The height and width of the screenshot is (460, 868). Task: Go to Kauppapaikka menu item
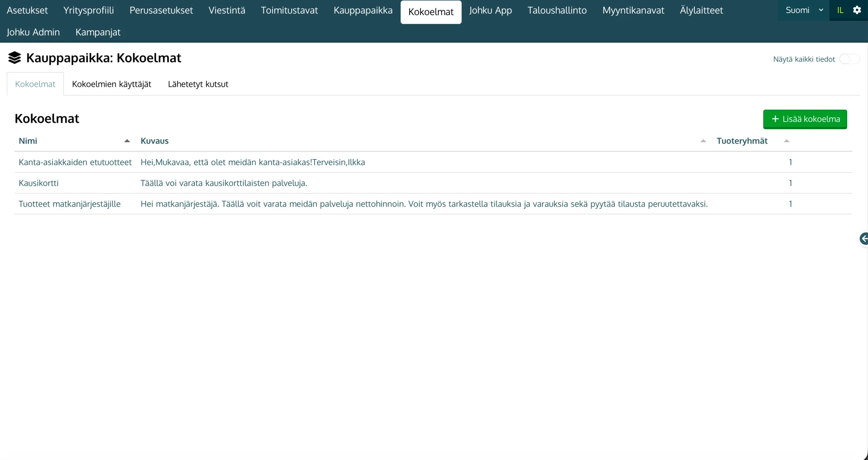coord(363,10)
